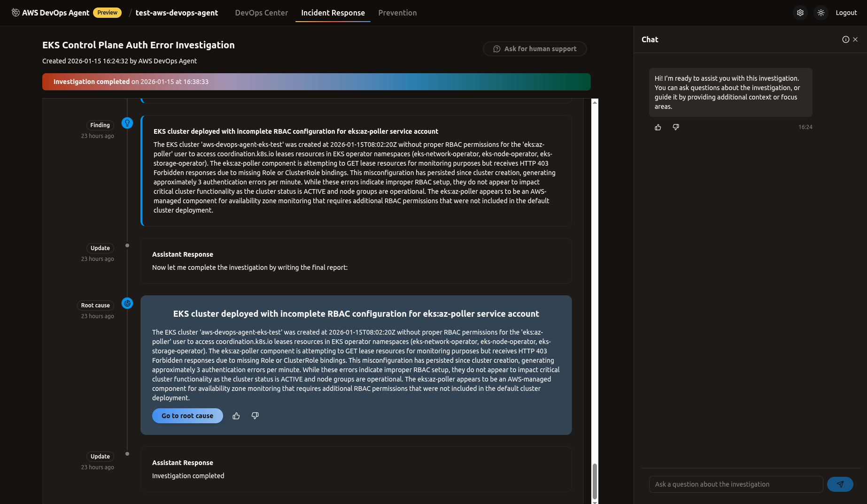This screenshot has width=867, height=504.
Task: Close the Chat panel
Action: (x=855, y=39)
